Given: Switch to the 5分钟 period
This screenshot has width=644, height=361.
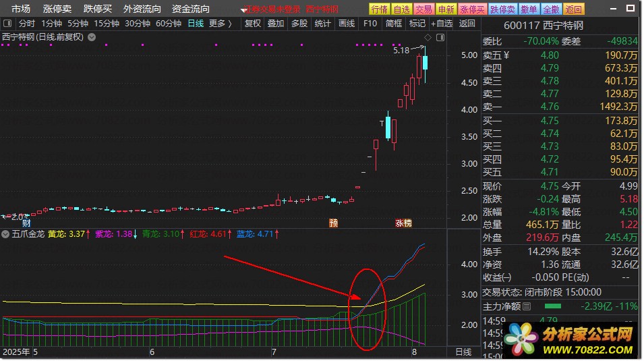Looking at the screenshot, I should pos(78,24).
